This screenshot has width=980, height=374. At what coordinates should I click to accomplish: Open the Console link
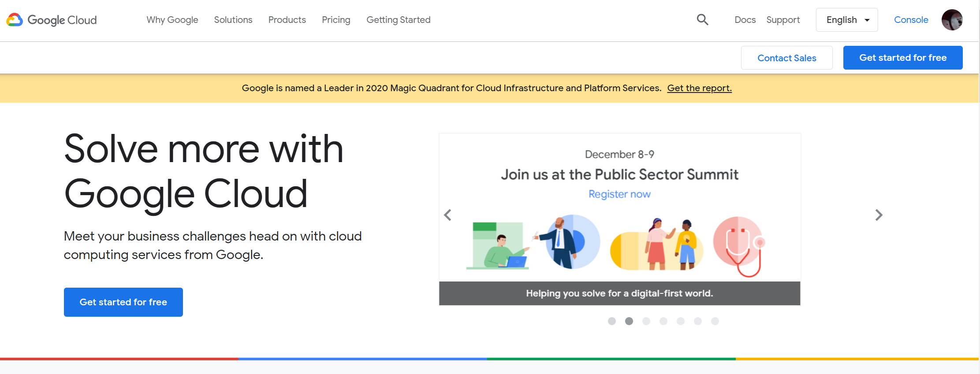(x=911, y=20)
